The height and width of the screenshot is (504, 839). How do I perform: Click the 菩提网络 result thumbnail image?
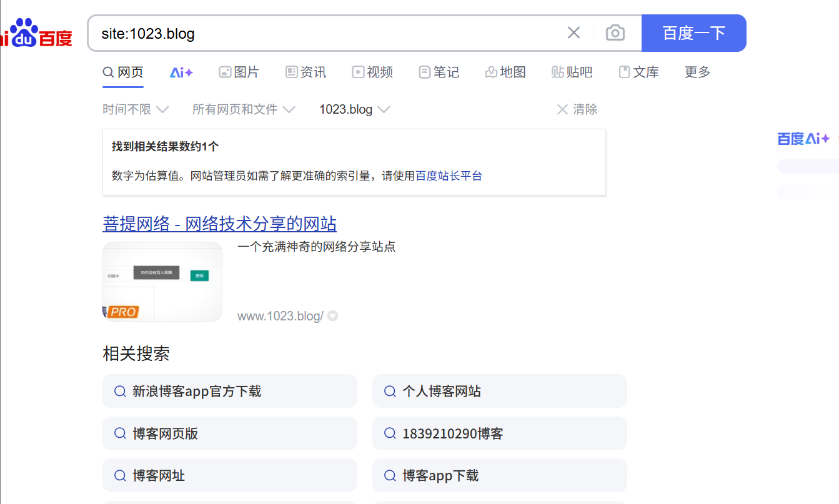tap(162, 282)
